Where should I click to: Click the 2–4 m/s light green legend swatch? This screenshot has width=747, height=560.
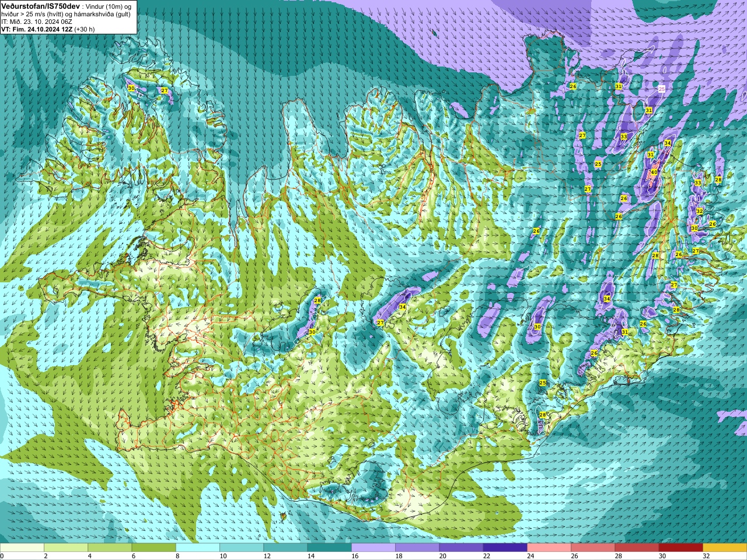[x=66, y=547]
